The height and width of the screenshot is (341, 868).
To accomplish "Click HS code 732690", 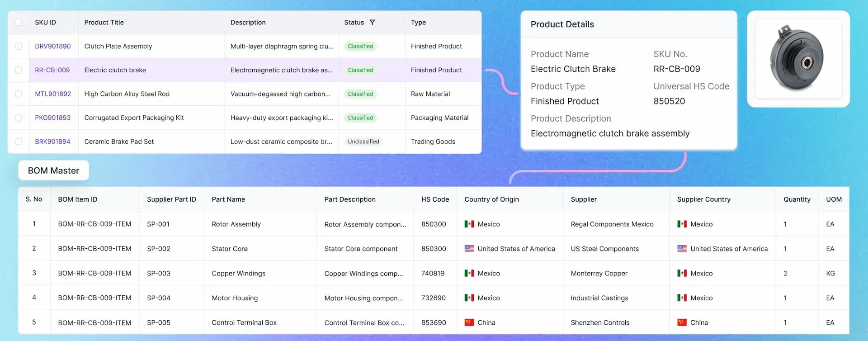I will [434, 298].
